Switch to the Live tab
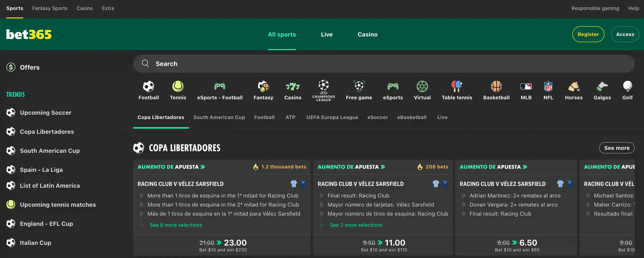 pos(326,34)
